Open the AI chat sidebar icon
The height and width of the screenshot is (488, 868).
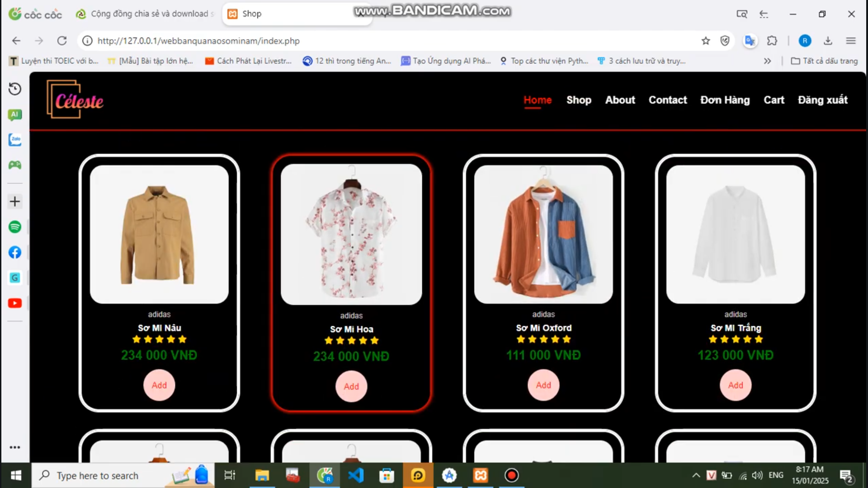(15, 115)
